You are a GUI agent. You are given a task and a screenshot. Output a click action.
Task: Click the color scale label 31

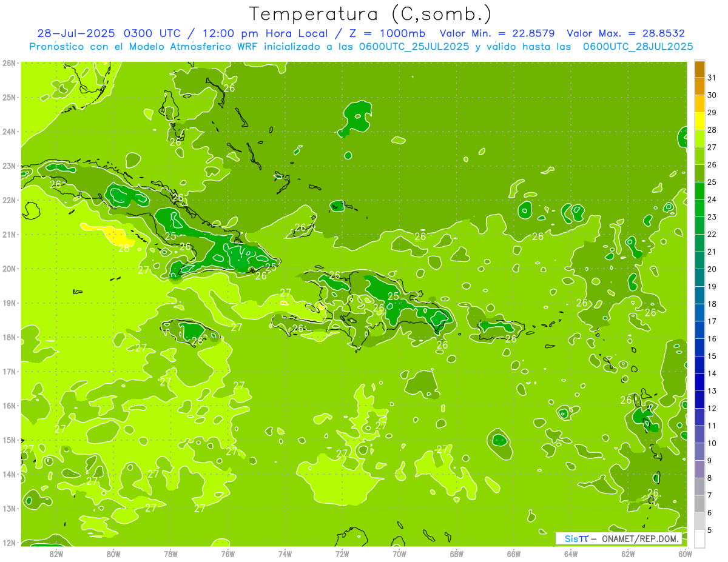712,78
